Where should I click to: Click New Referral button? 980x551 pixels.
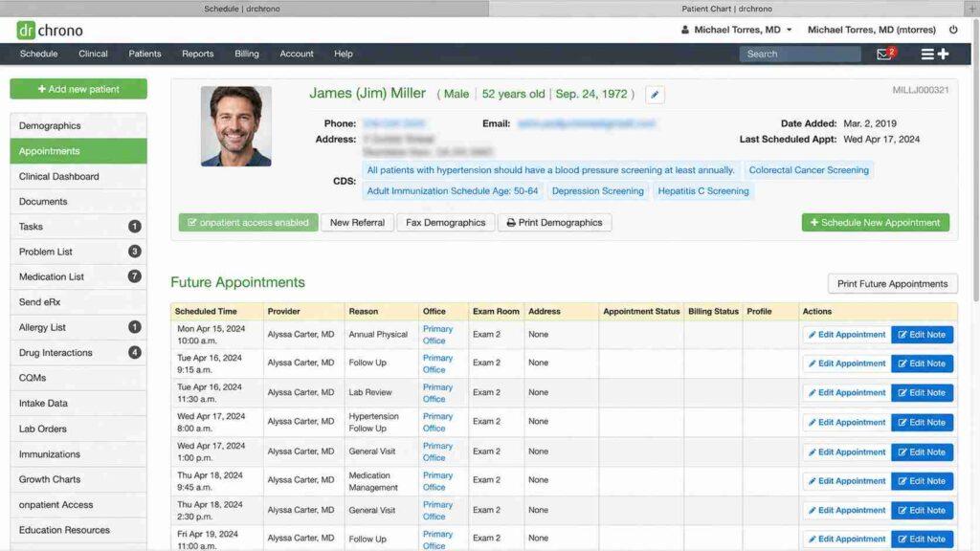[358, 222]
